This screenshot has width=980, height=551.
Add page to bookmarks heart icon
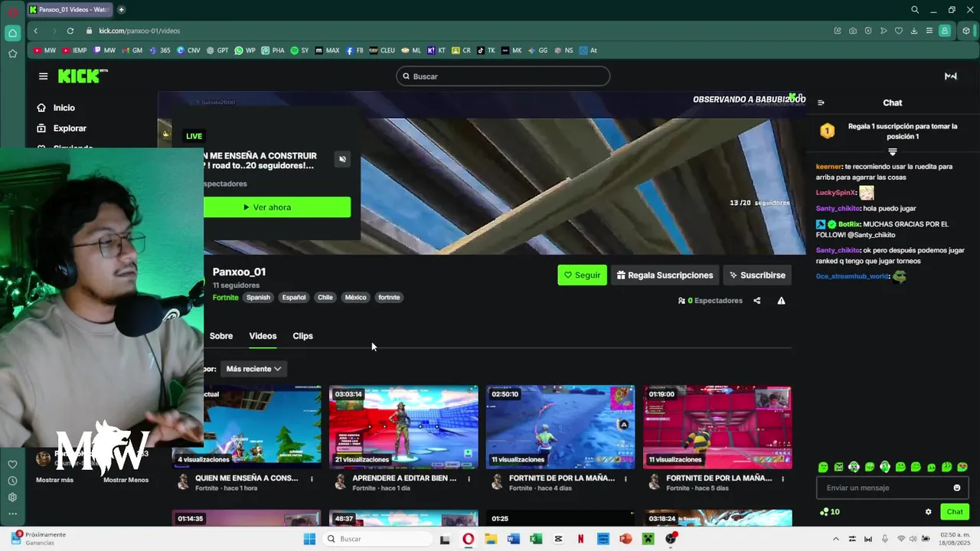point(899,31)
